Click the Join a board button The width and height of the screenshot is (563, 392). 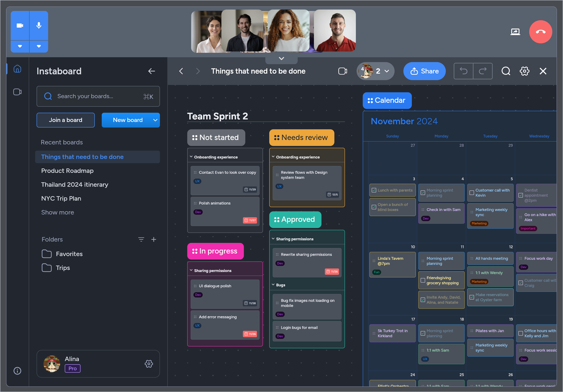tap(66, 120)
